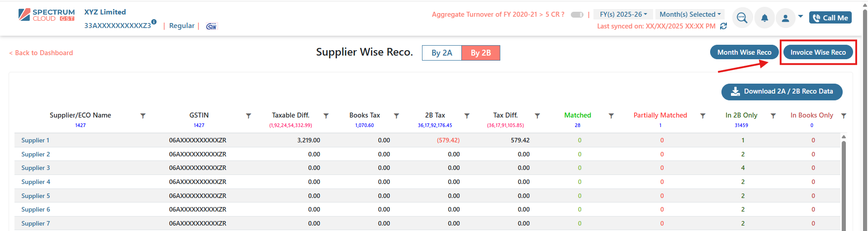This screenshot has height=231, width=868.
Task: Open the Month(s) Selected dropdown
Action: coord(690,14)
